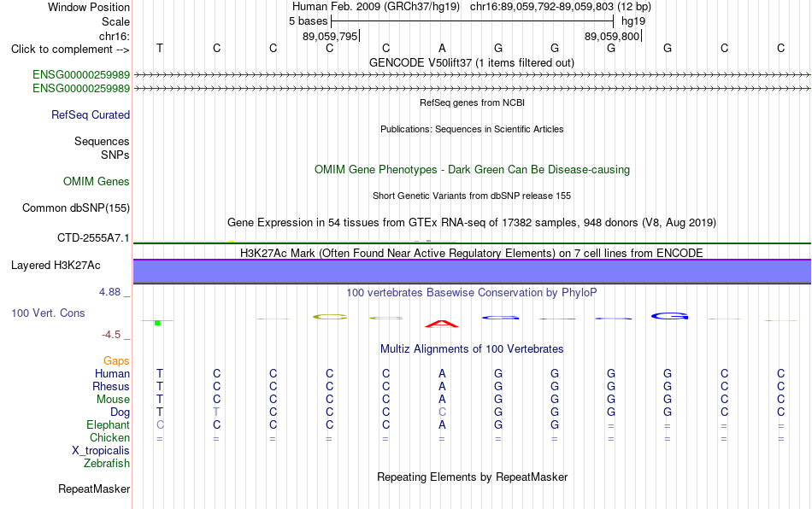Click the Scale track label

point(115,21)
